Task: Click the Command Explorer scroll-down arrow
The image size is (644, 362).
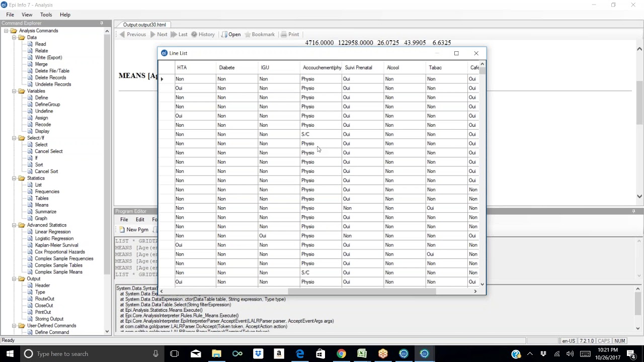Action: 107,331
